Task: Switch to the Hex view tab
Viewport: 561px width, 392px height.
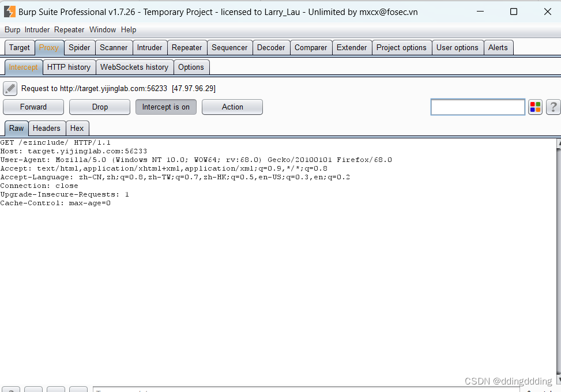Action: tap(77, 128)
